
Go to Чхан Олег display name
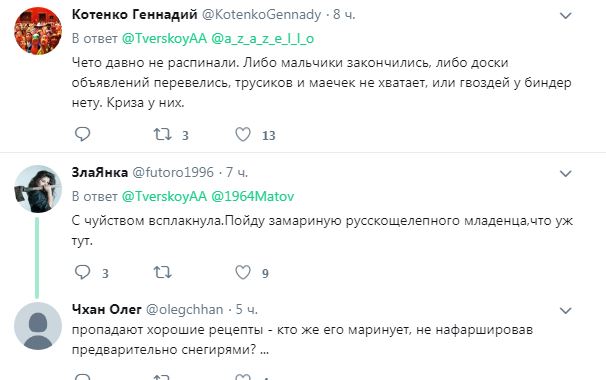pos(107,309)
